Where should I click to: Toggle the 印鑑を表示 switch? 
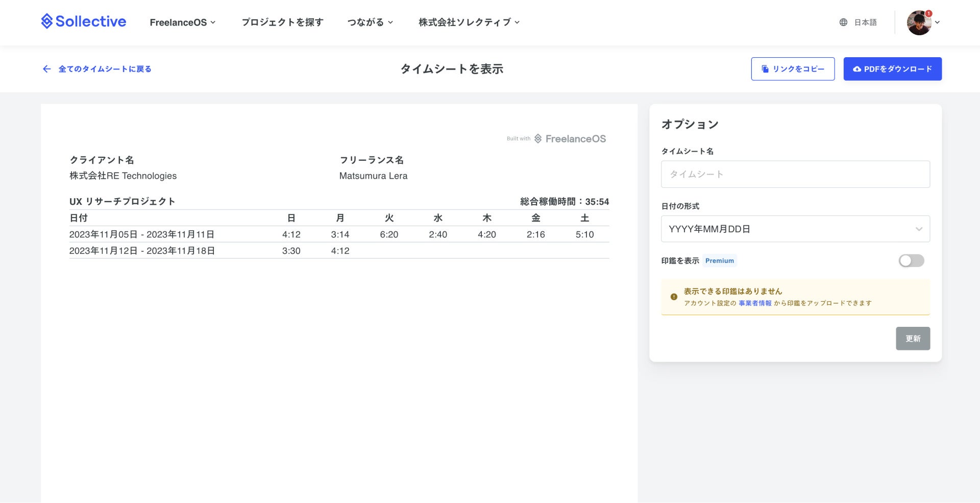[x=911, y=261]
